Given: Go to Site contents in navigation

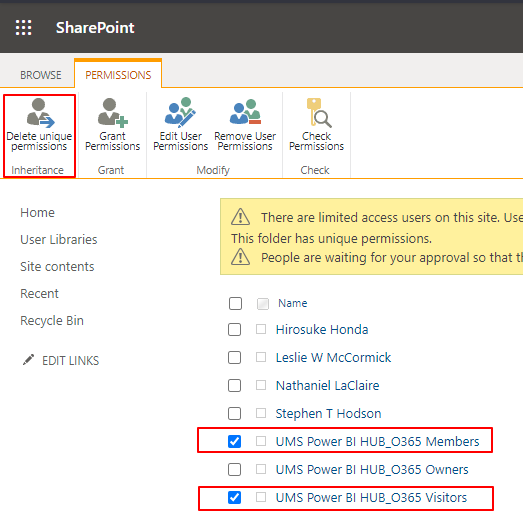Looking at the screenshot, I should click(x=57, y=267).
